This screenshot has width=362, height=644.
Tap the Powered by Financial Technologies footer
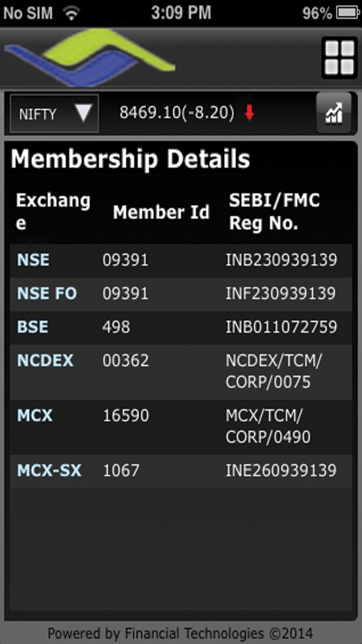pos(180,633)
